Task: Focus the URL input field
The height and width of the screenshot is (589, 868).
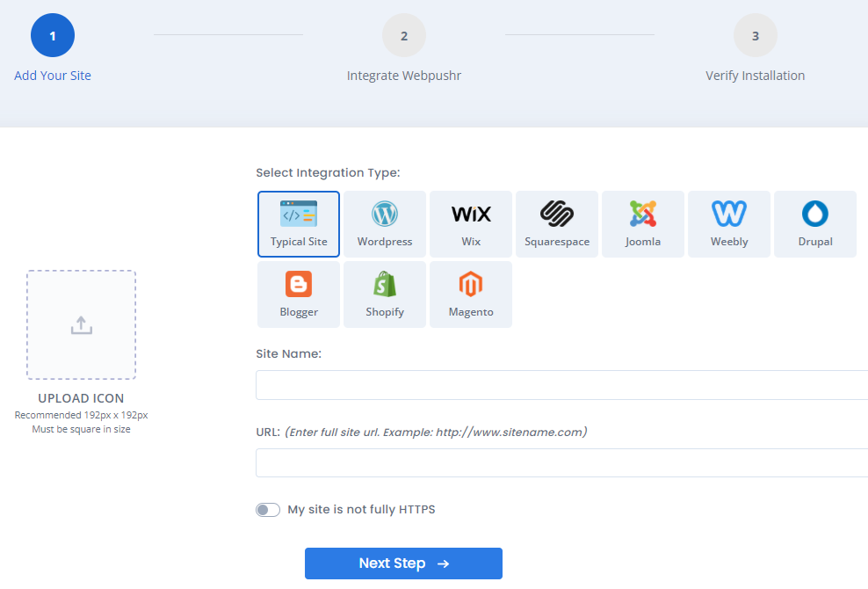Action: point(562,462)
